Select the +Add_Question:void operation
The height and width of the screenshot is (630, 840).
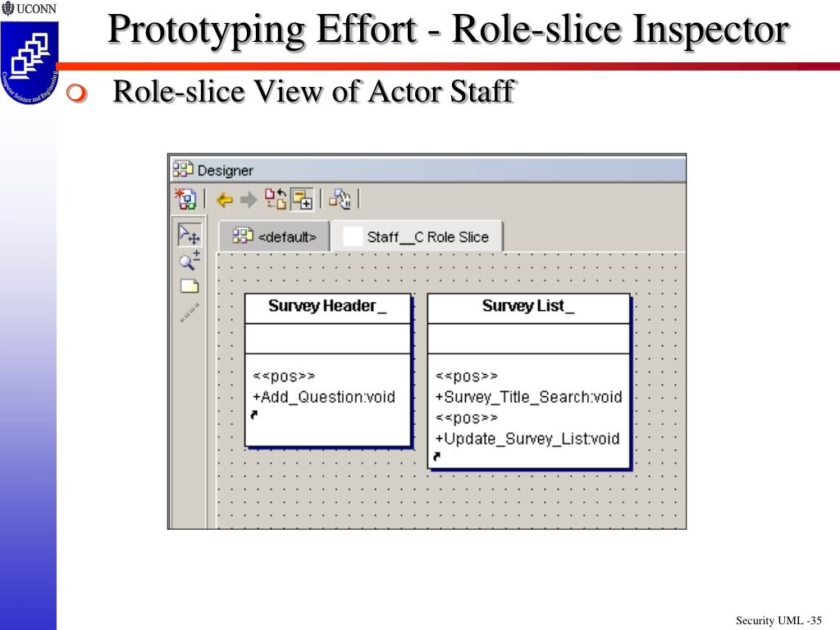tap(323, 397)
